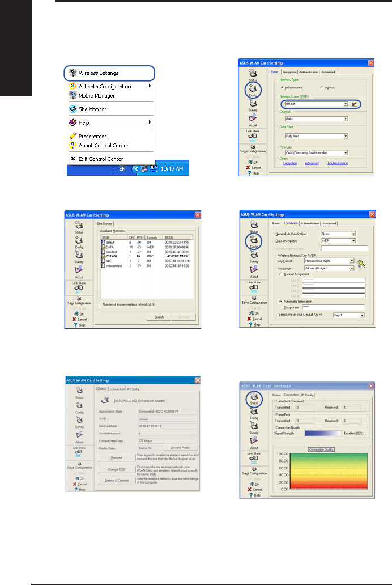Switch to Advanced tab in Basic window
The width and height of the screenshot is (392, 585).
tap(328, 72)
